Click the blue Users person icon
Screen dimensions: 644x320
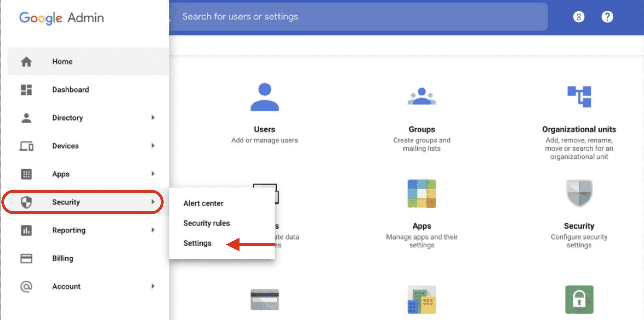(x=265, y=97)
